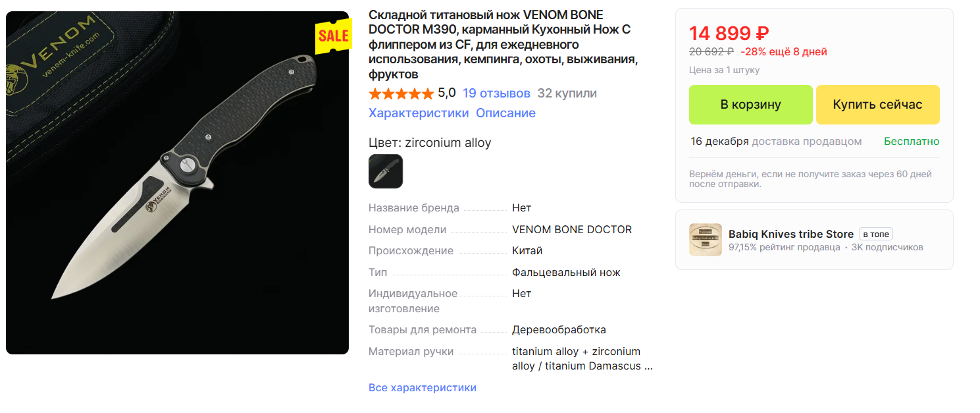The image size is (980, 413).
Task: Click the crossed-out 20 692 ₽ old price
Action: 711,52
